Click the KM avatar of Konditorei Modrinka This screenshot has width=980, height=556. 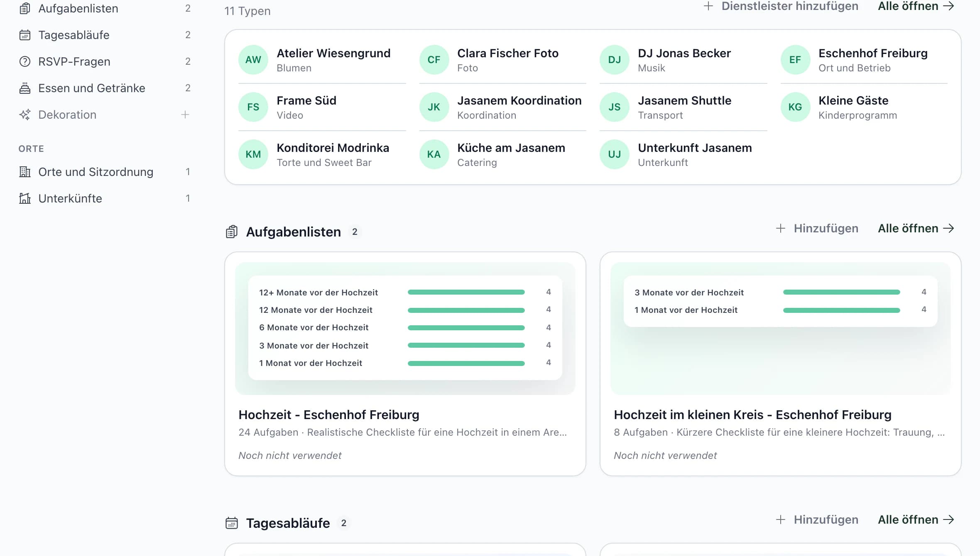(253, 154)
